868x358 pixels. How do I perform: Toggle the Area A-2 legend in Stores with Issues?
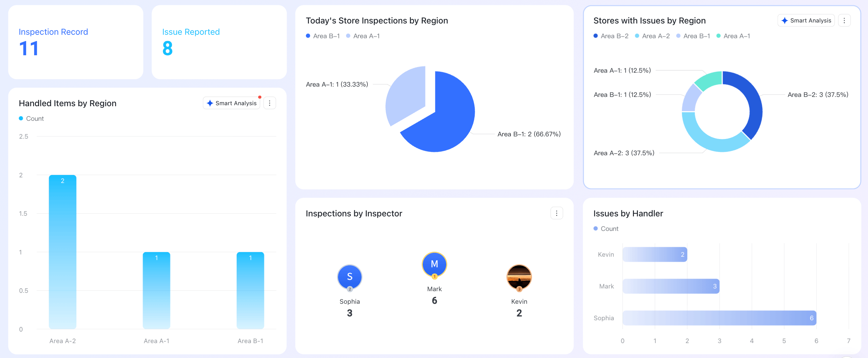(652, 36)
